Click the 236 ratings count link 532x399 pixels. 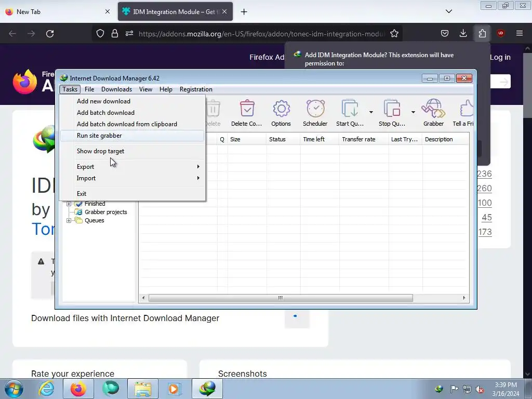coord(484,174)
